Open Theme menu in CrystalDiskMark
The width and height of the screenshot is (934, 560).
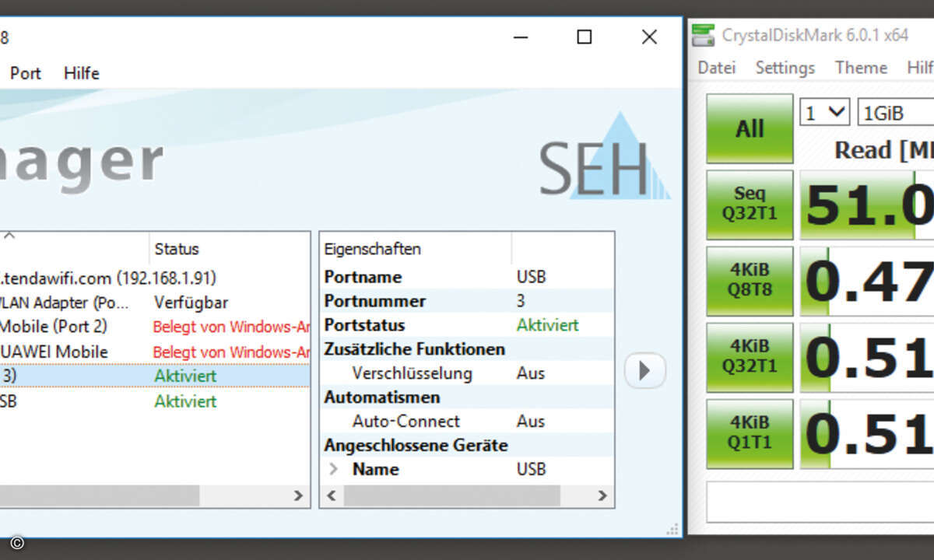[x=861, y=68]
